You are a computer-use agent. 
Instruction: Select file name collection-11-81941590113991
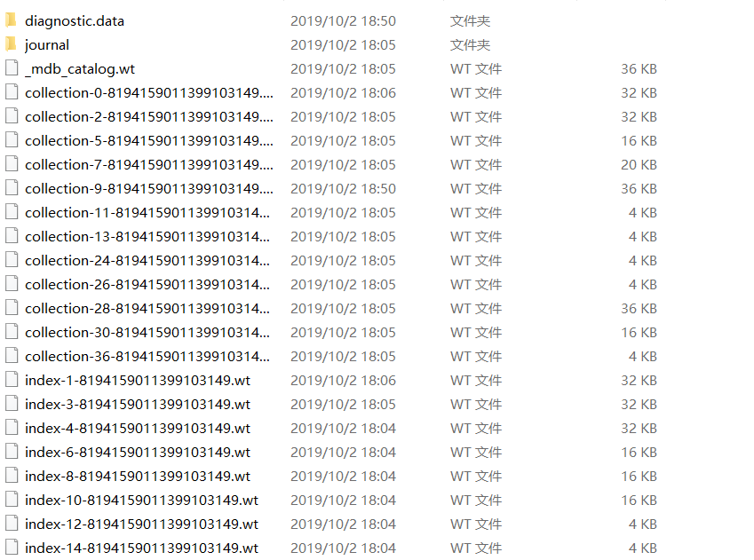(x=147, y=212)
